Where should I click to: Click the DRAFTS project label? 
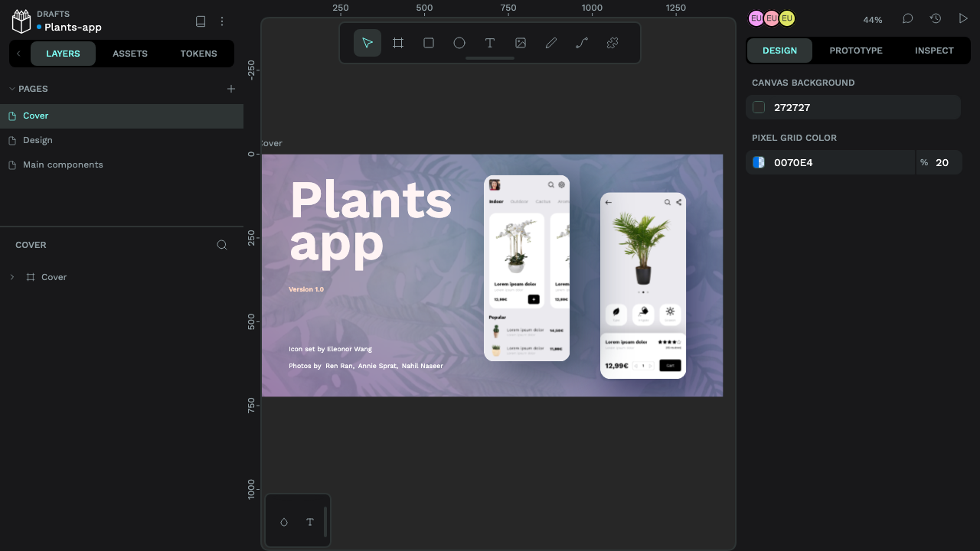pos(53,14)
